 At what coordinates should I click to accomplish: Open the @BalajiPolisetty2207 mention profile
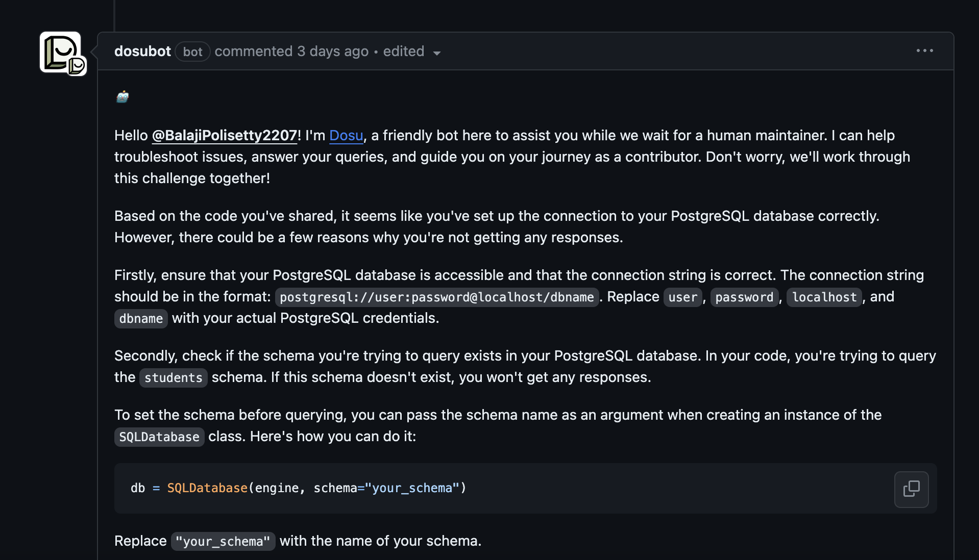pyautogui.click(x=225, y=135)
